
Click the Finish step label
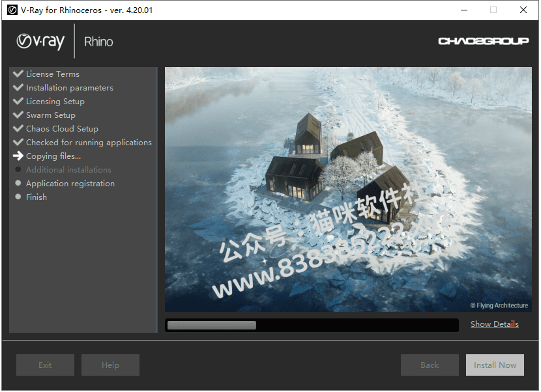pos(37,197)
